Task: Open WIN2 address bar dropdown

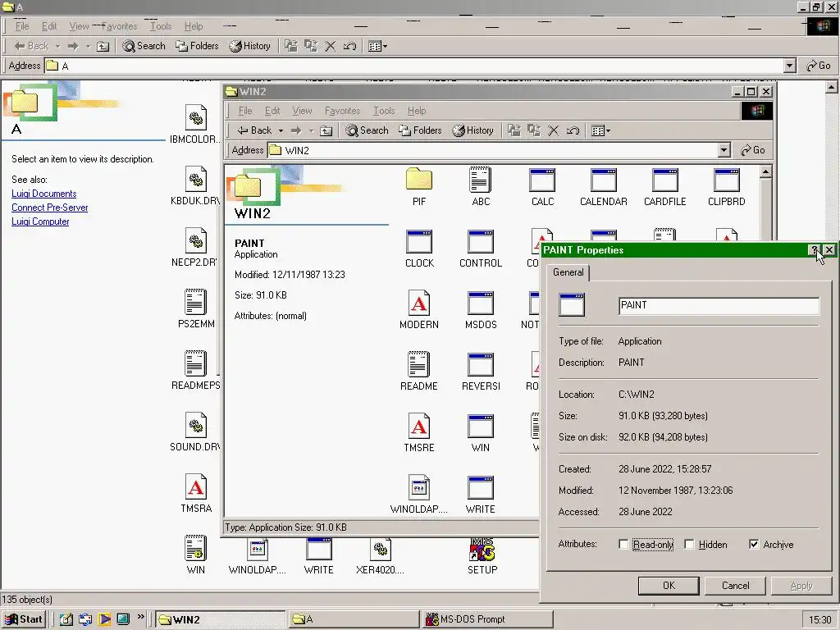Action: click(724, 150)
